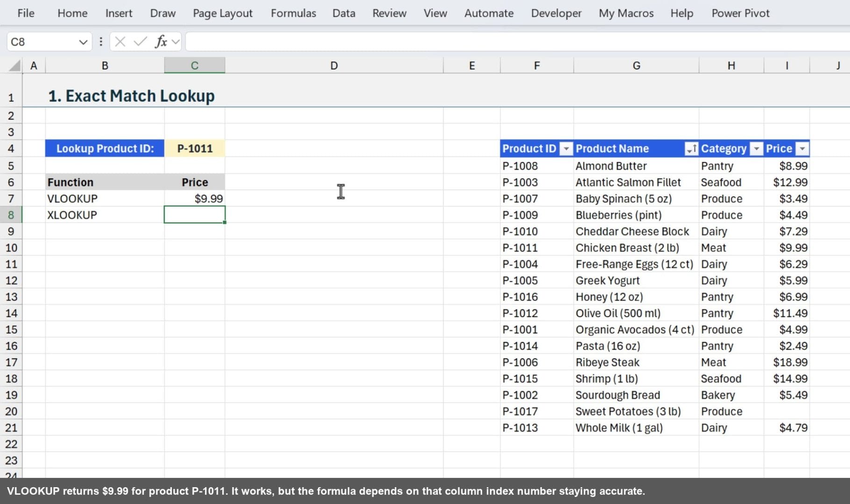
Task: Click the vertical ellipsis next to the Name Box
Action: (x=101, y=42)
